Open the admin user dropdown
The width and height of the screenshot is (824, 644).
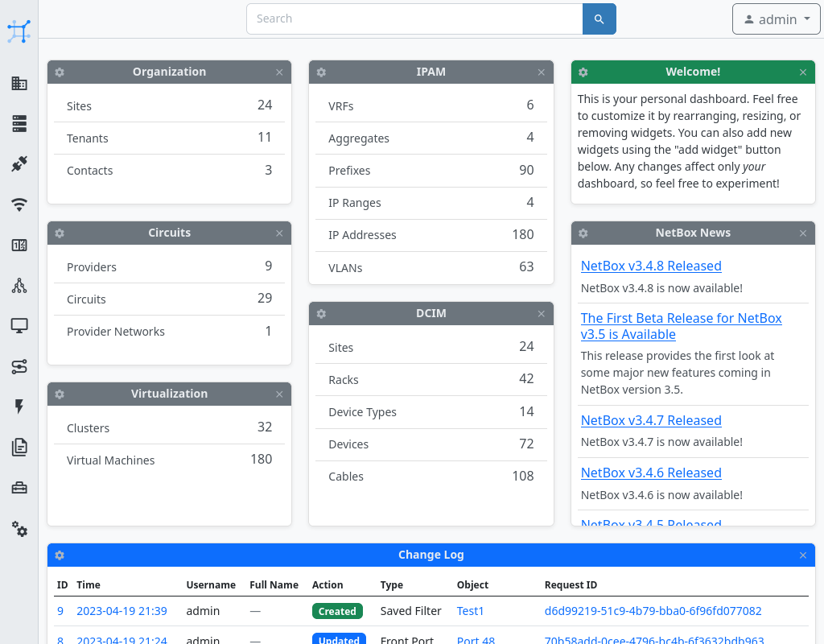point(775,19)
